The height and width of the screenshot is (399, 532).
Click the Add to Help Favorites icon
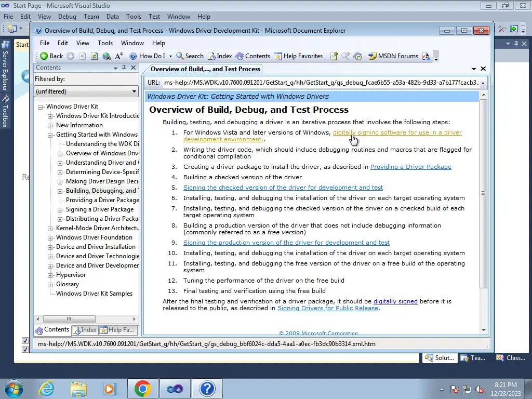pyautogui.click(x=334, y=56)
